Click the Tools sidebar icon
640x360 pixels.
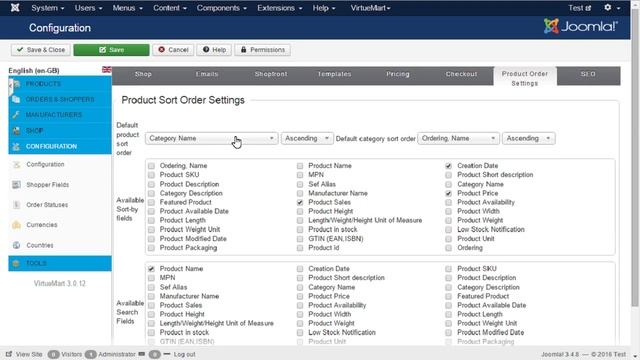(16, 263)
